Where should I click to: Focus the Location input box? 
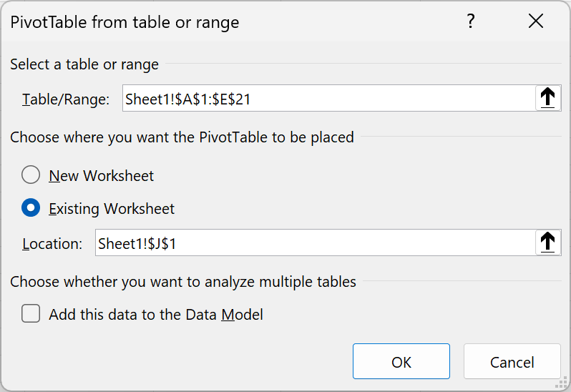[315, 243]
